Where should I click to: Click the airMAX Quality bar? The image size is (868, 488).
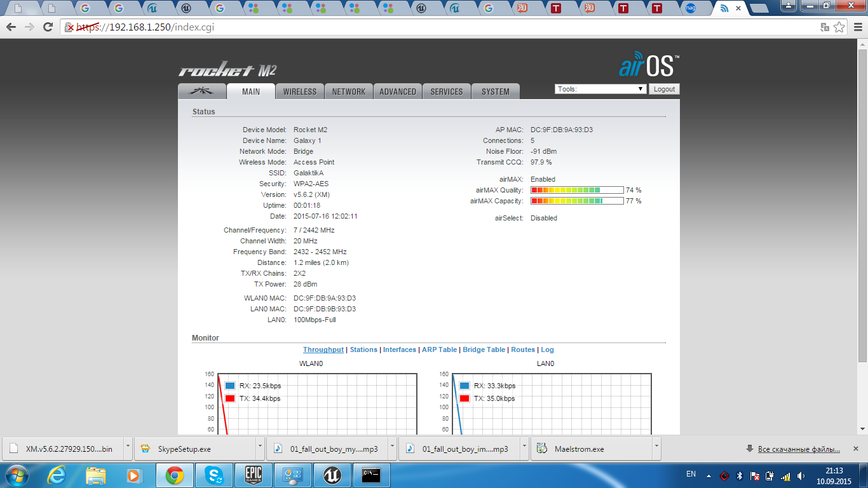577,190
